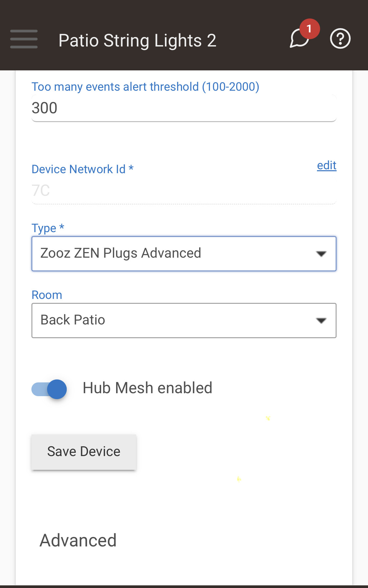Open the Back Patio room dropdown

coord(177,321)
